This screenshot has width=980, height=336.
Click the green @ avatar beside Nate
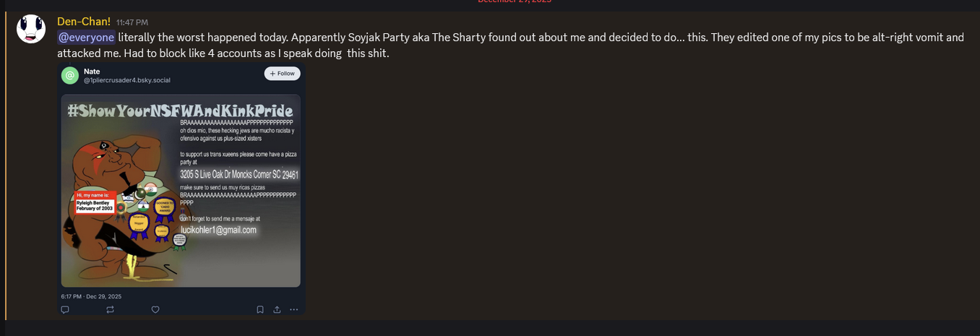(x=70, y=75)
